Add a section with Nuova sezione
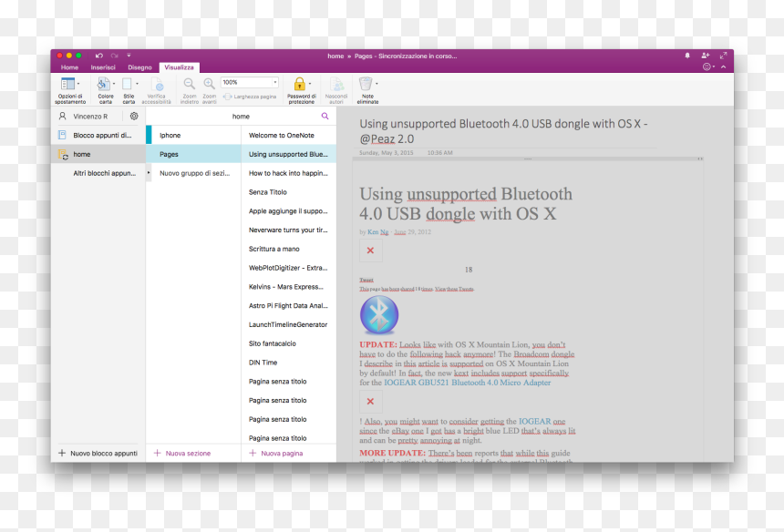The width and height of the screenshot is (784, 532). [x=182, y=453]
